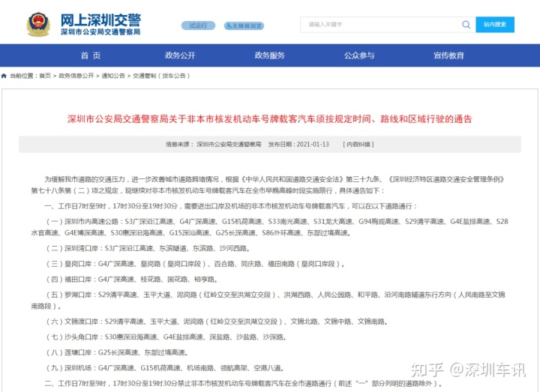Click 交通管制(货车公告) breadcrumb link
The width and height of the screenshot is (540, 392).
(x=161, y=76)
